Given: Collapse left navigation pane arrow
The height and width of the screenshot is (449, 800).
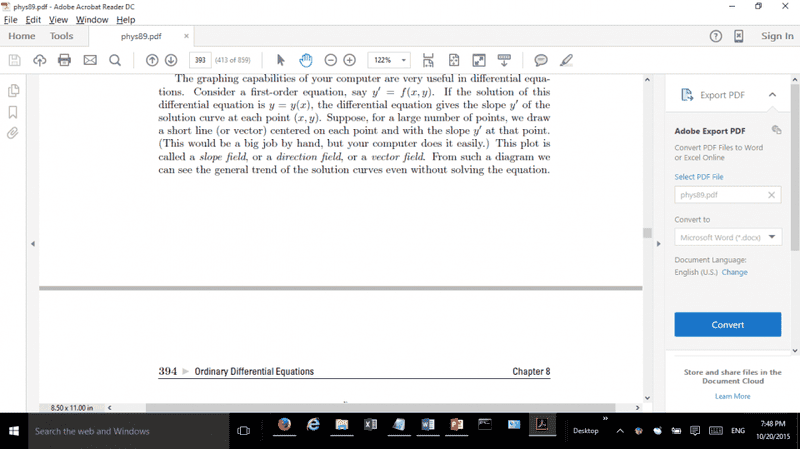Looking at the screenshot, I should tap(33, 244).
